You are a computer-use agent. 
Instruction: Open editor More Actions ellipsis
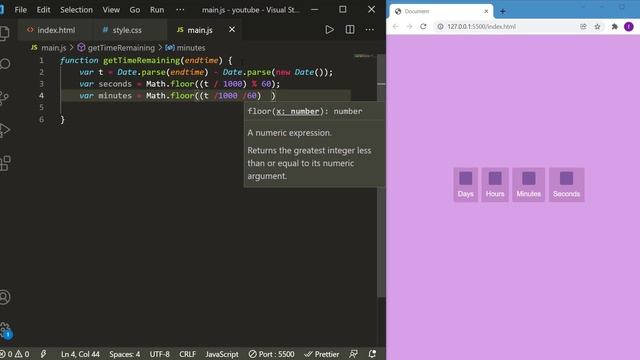[369, 29]
